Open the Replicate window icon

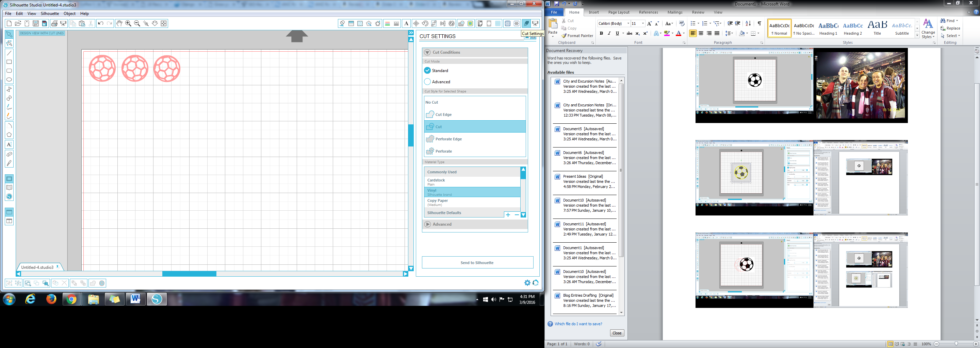(452, 23)
